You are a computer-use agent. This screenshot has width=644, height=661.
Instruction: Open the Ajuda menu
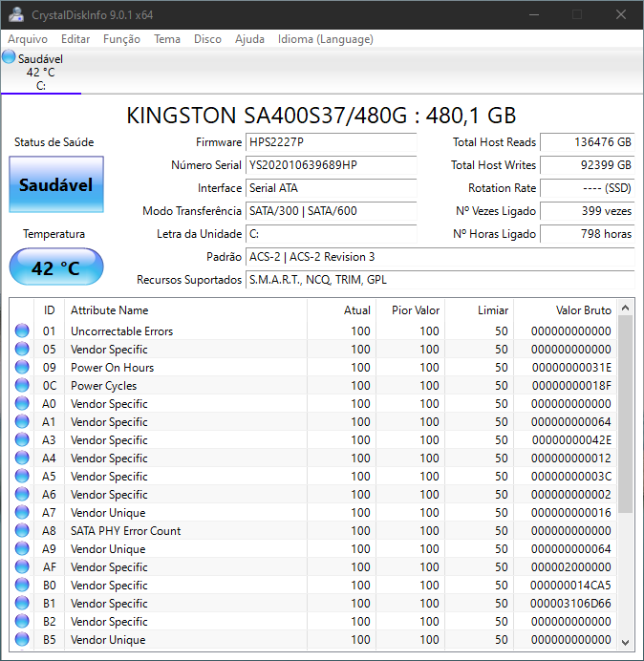tap(249, 39)
